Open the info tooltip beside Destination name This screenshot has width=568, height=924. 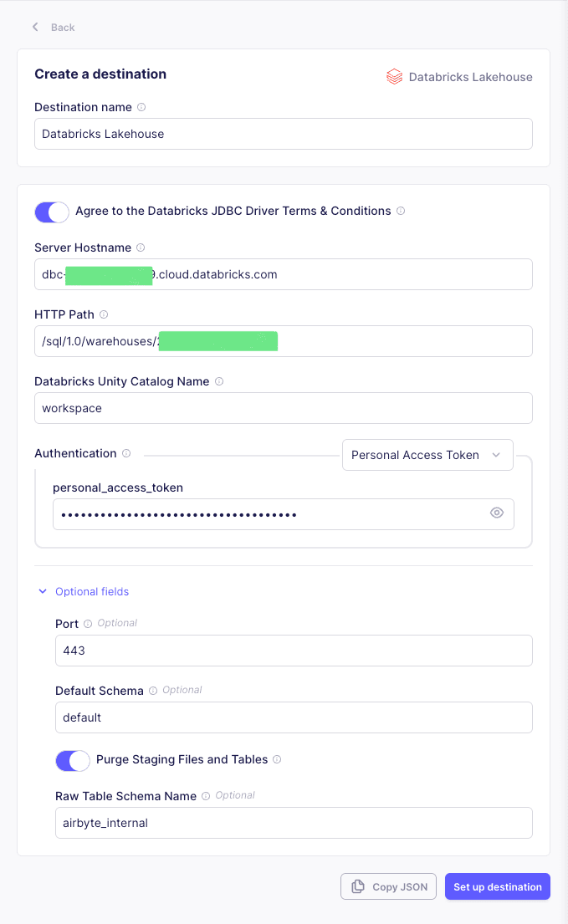[x=142, y=107]
